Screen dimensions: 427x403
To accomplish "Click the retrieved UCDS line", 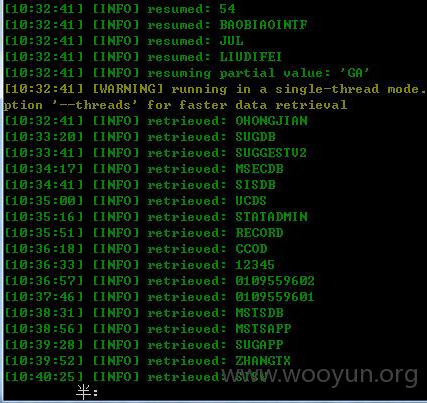I will (135, 201).
